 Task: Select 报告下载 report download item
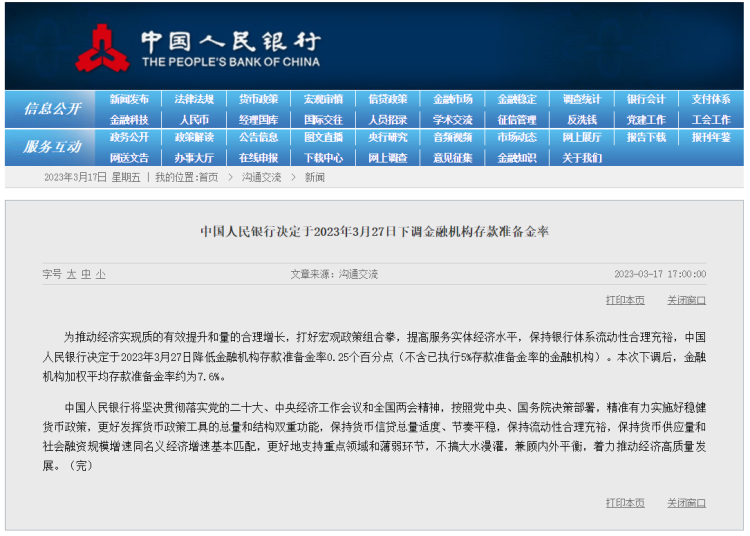(646, 137)
